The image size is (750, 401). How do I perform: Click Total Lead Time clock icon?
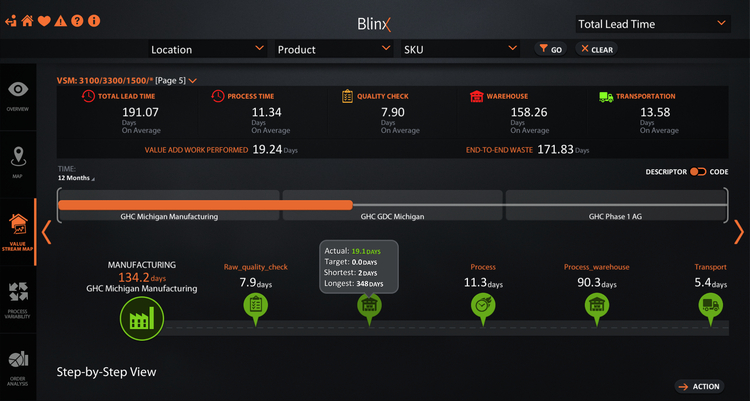coord(88,96)
